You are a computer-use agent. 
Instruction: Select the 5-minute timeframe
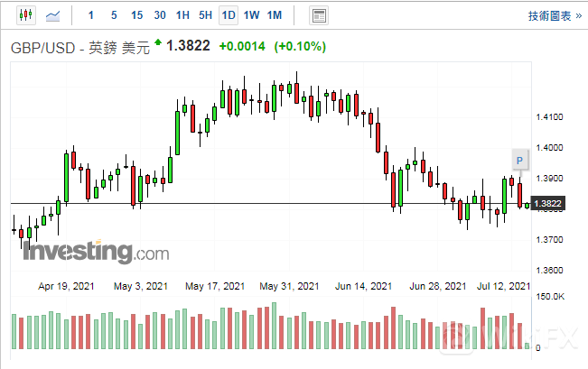click(113, 15)
